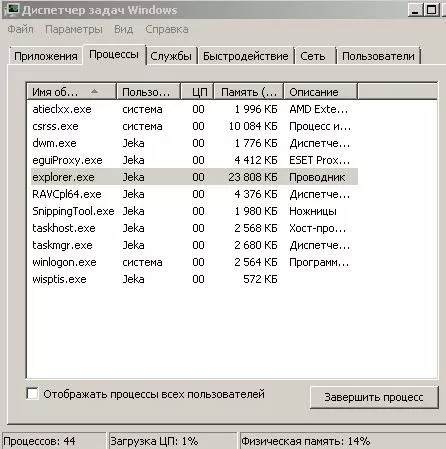This screenshot has height=449, width=446.
Task: Click the 572 КБ memory value
Action: point(260,279)
